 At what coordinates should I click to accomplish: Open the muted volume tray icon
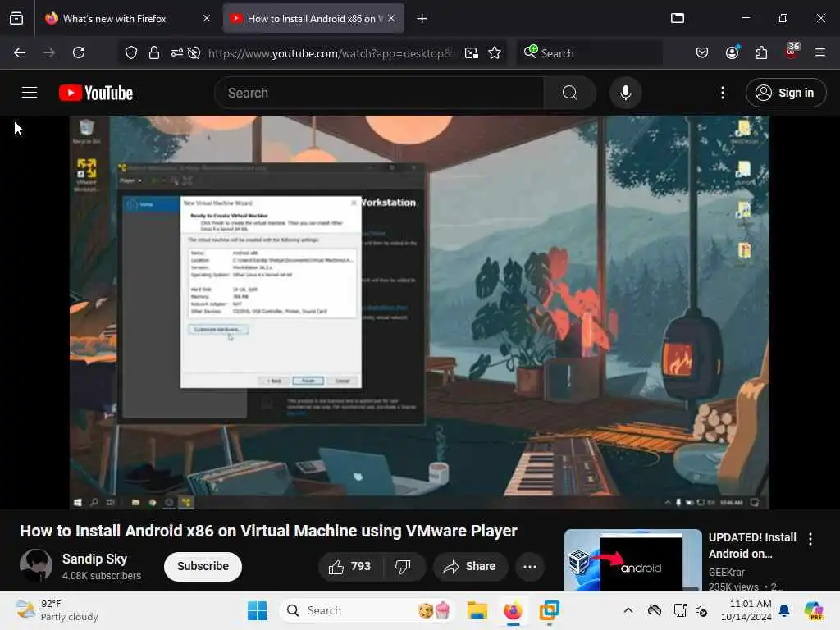click(701, 610)
